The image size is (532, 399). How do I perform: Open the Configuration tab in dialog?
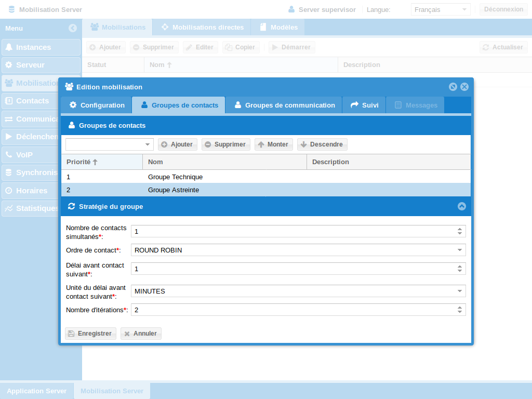click(x=97, y=105)
